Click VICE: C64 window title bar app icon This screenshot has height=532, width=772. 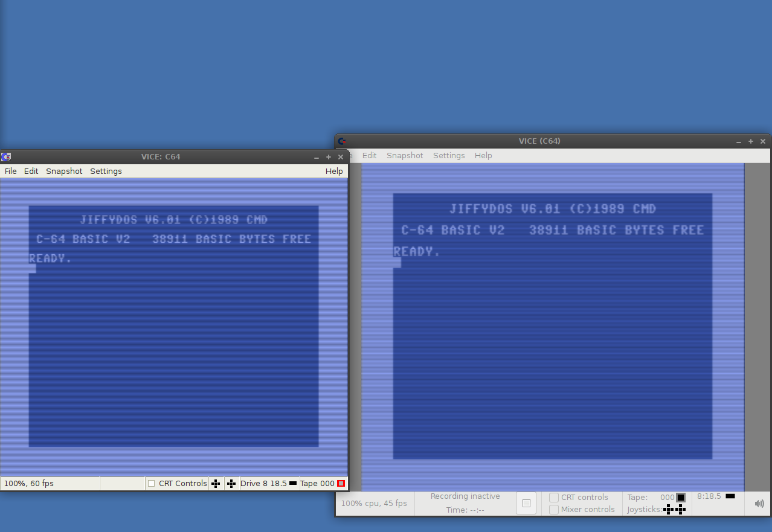click(x=6, y=157)
